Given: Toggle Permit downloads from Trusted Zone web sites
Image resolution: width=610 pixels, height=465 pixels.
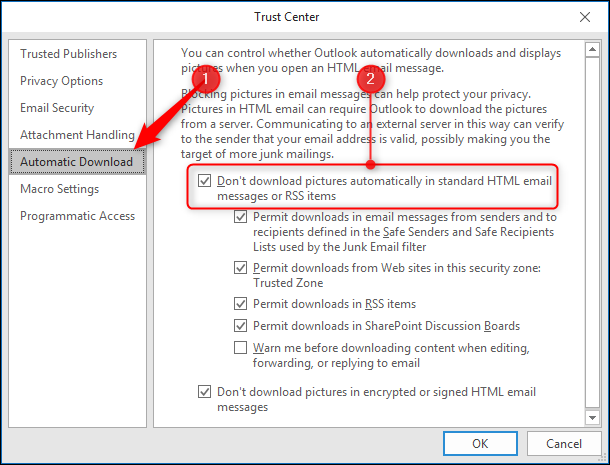Looking at the screenshot, I should click(240, 268).
